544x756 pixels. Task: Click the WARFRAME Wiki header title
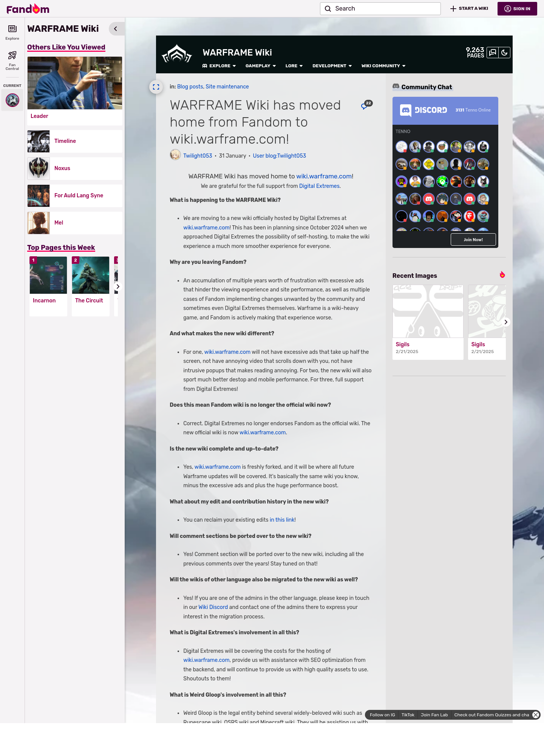237,53
